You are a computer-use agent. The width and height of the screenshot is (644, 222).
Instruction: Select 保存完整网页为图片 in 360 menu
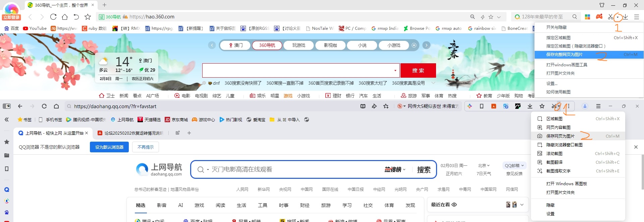coord(589,55)
